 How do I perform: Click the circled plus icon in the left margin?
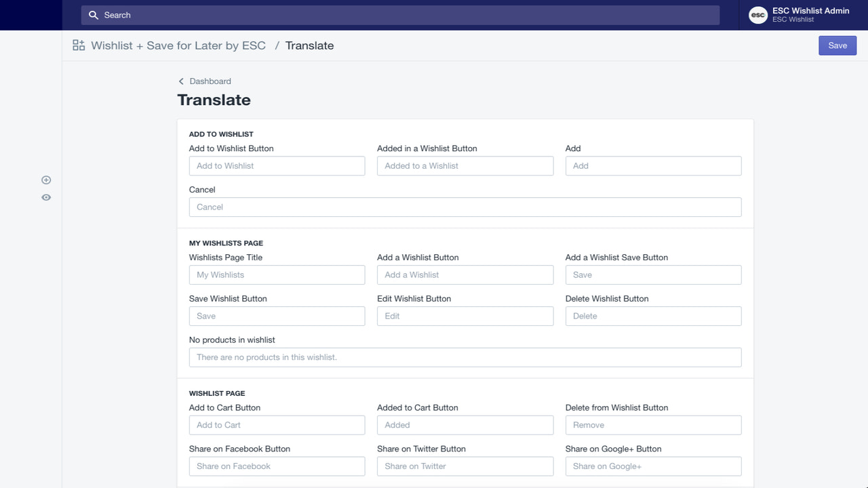46,180
